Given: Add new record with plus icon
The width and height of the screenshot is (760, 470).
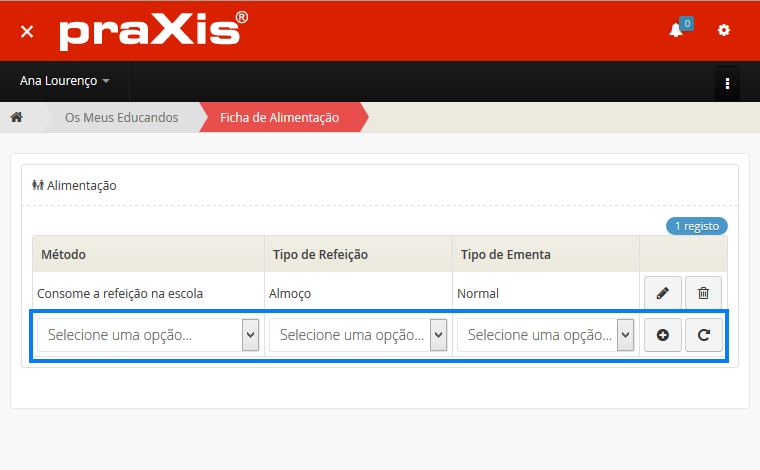Looking at the screenshot, I should (x=662, y=336).
